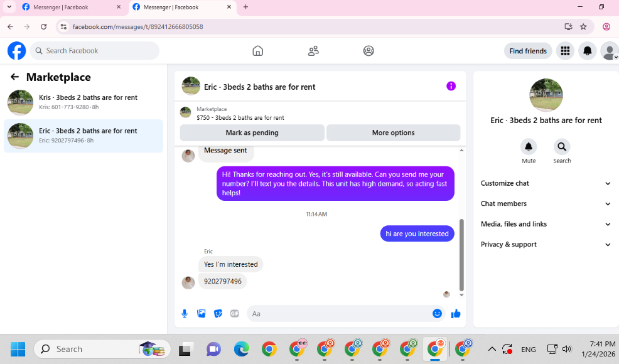
Task: Search in conversation with magnifier icon
Action: pyautogui.click(x=562, y=147)
